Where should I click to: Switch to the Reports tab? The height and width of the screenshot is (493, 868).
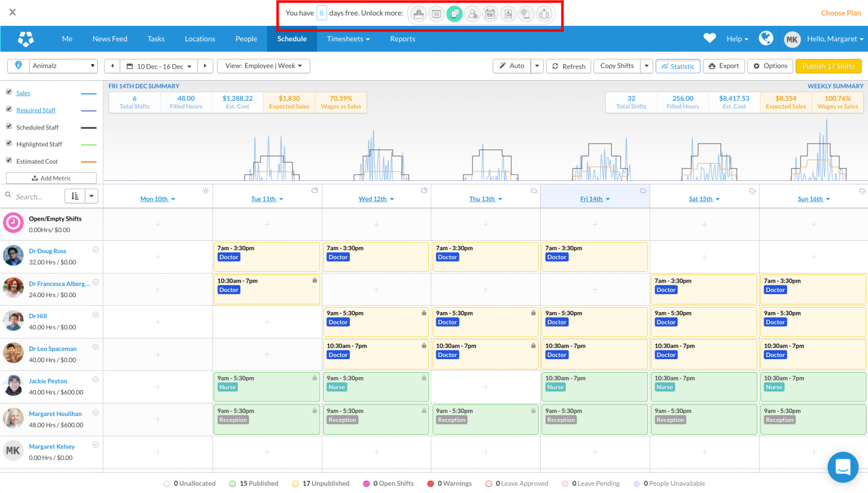click(402, 39)
